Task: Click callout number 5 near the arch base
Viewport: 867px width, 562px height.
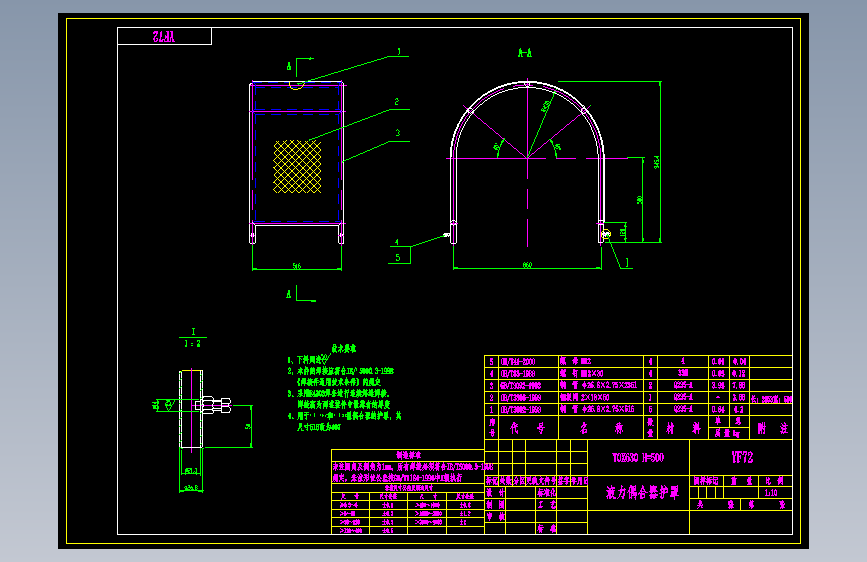Action: (398, 257)
